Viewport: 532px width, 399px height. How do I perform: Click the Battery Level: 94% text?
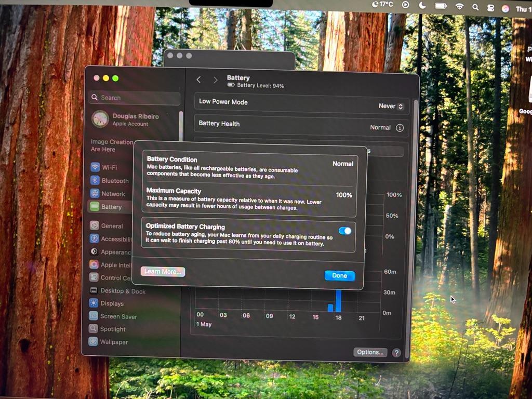(x=261, y=86)
